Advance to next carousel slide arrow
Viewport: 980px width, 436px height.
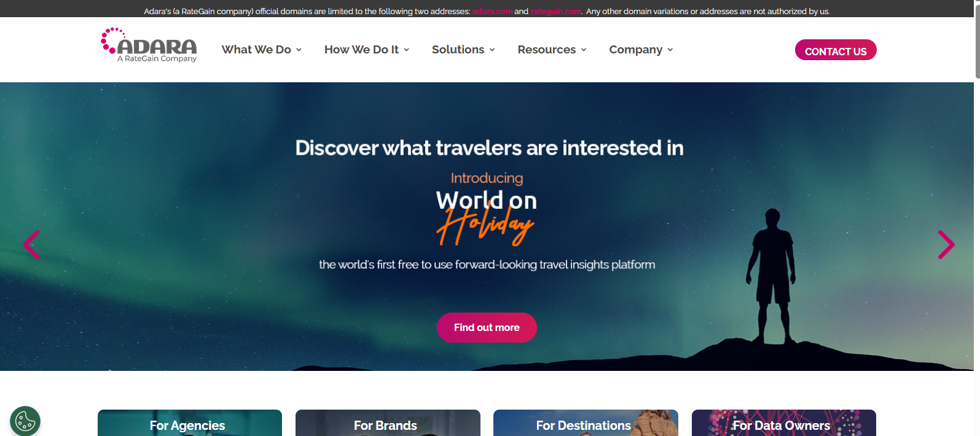[946, 244]
